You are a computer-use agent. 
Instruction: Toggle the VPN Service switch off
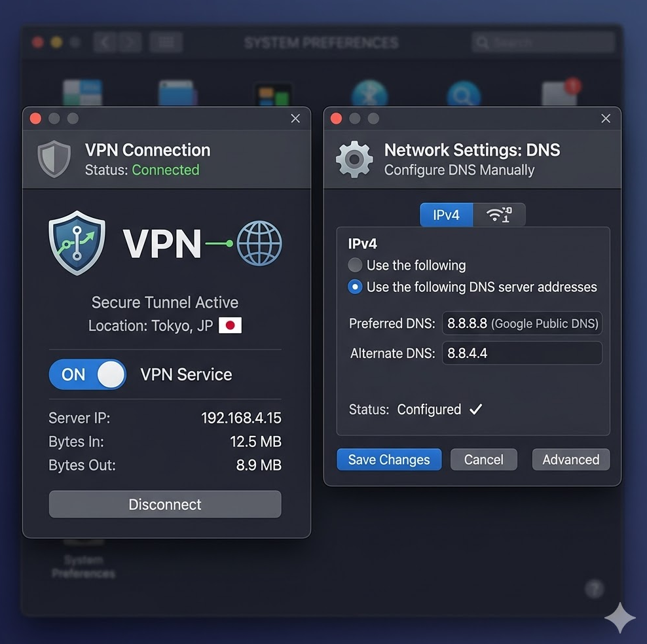click(88, 374)
